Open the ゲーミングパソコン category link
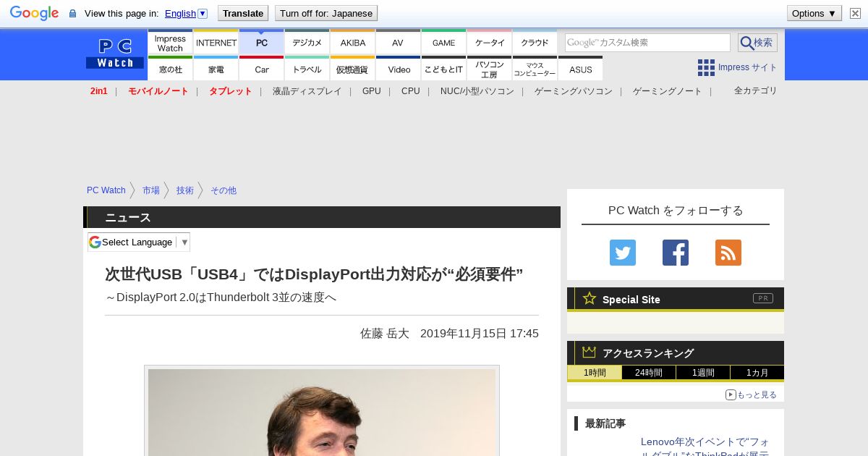 pos(574,91)
